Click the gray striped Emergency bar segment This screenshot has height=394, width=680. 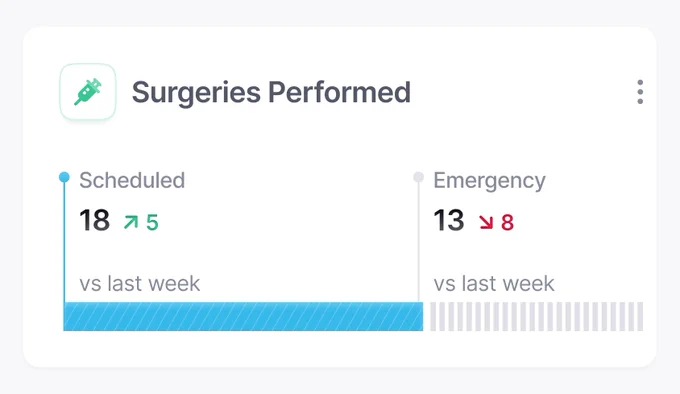(536, 316)
